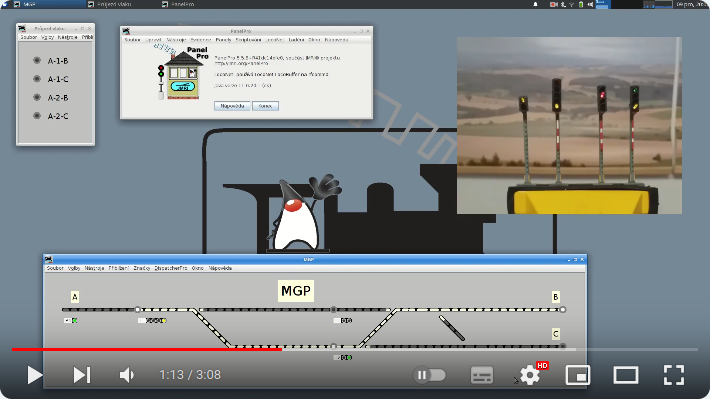The height and width of the screenshot is (399, 710).
Task: Switch to theater mode icon
Action: point(626,375)
